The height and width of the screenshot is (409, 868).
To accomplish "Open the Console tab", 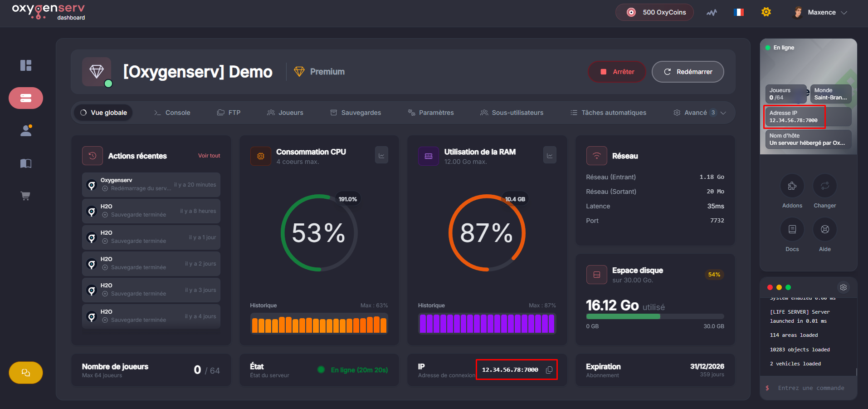I will point(172,113).
